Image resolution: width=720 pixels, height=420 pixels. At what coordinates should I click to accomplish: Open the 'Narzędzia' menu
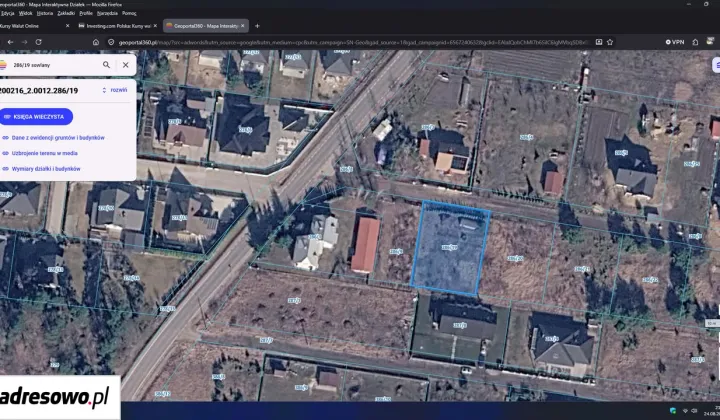coord(107,13)
